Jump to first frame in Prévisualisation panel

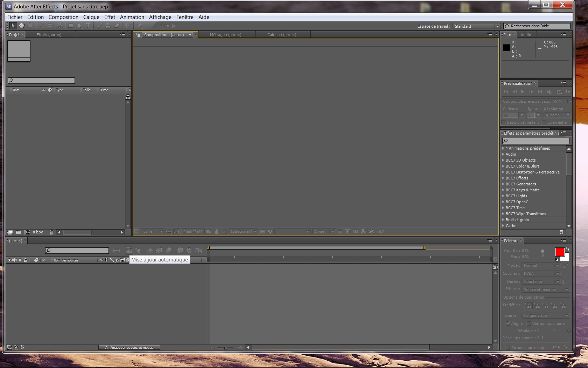506,92
